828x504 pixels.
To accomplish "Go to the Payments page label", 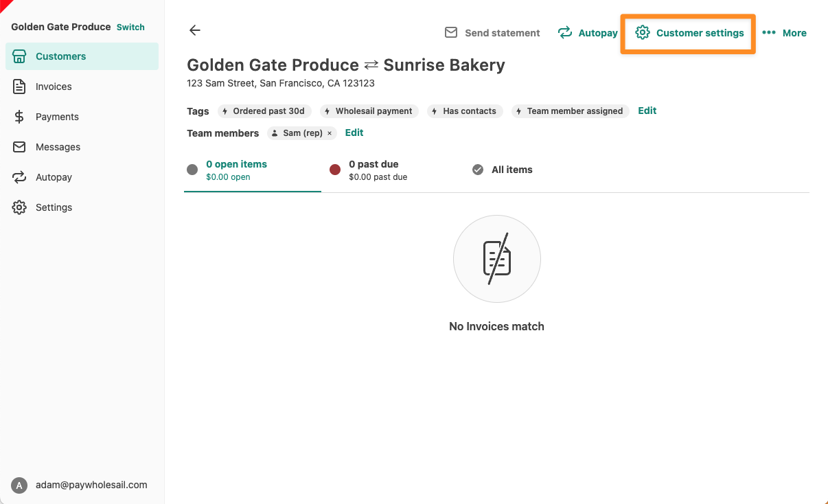I will pos(57,117).
